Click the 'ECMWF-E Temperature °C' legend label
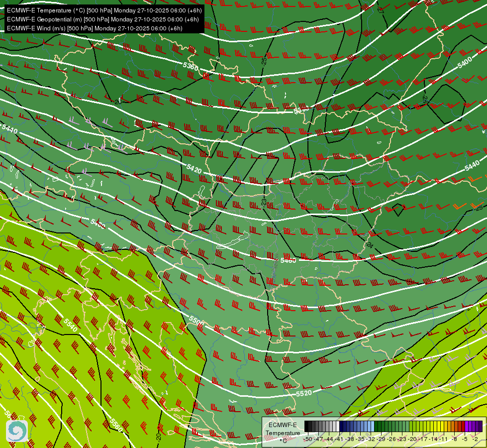 click(283, 433)
